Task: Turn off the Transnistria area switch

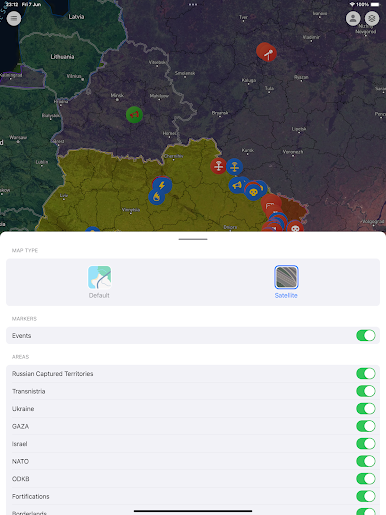Action: pyautogui.click(x=366, y=391)
